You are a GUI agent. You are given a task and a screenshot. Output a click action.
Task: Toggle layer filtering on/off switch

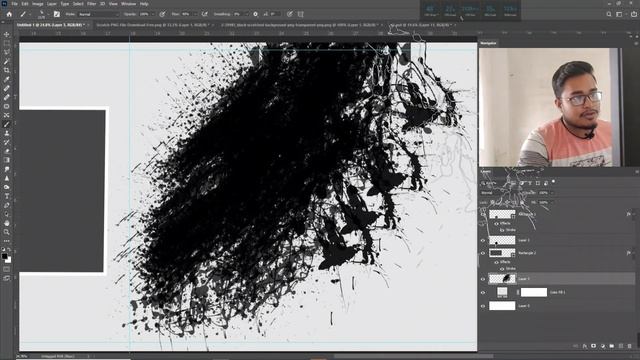(x=553, y=182)
